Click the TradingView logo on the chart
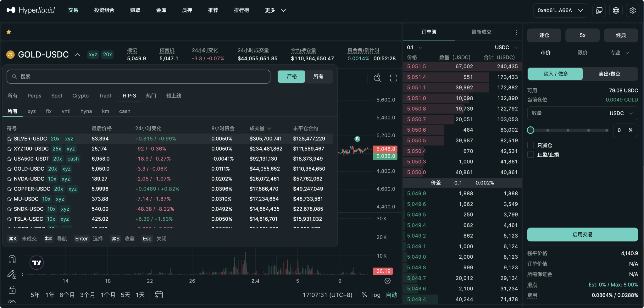This screenshot has height=308, width=644. pyautogui.click(x=36, y=262)
